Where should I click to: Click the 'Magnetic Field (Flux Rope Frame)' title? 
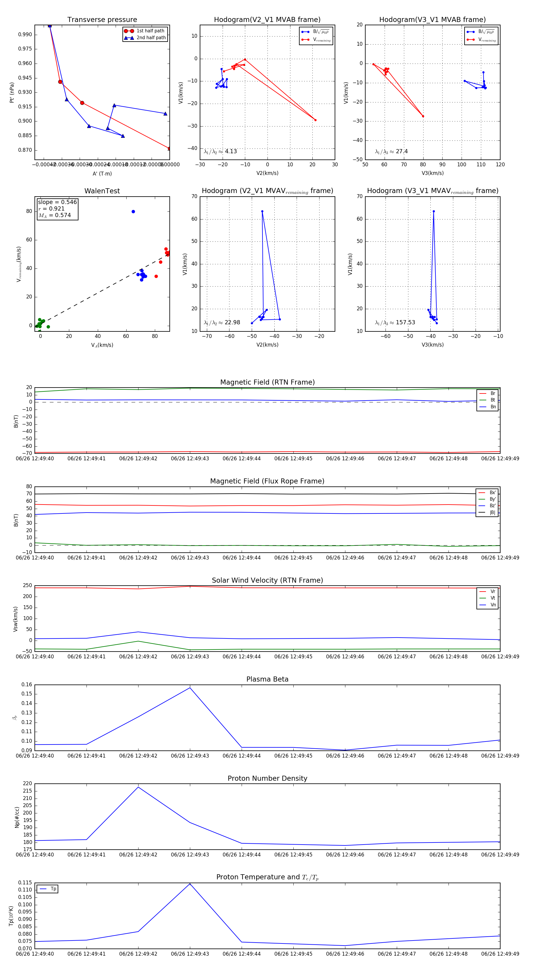pyautogui.click(x=267, y=481)
